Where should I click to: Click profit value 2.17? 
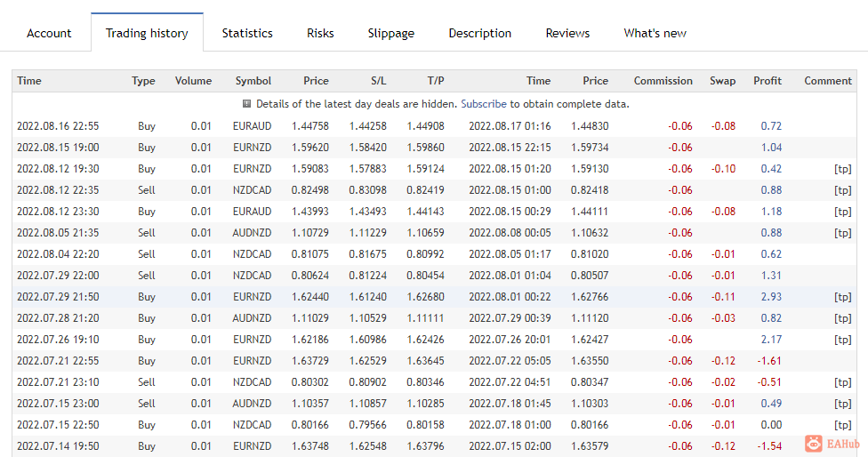pos(771,339)
